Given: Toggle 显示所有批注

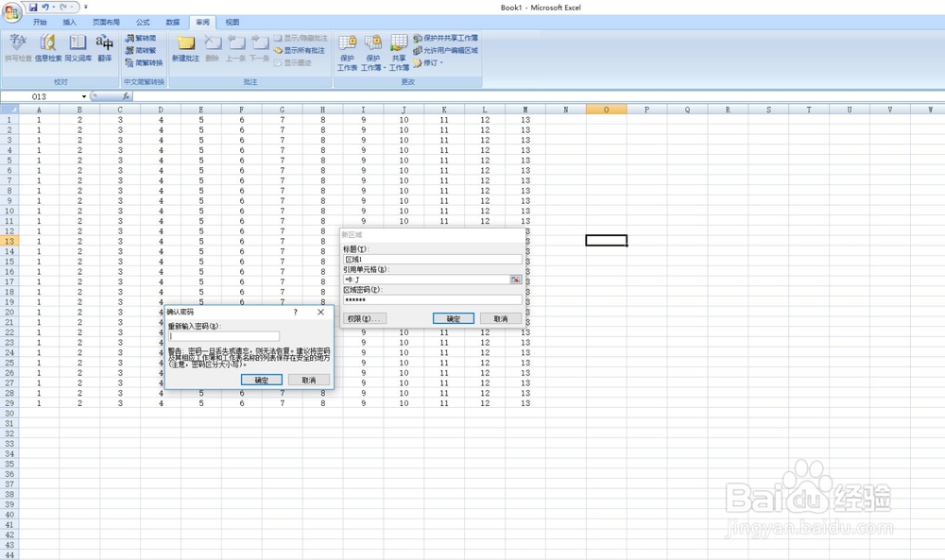Looking at the screenshot, I should (299, 51).
